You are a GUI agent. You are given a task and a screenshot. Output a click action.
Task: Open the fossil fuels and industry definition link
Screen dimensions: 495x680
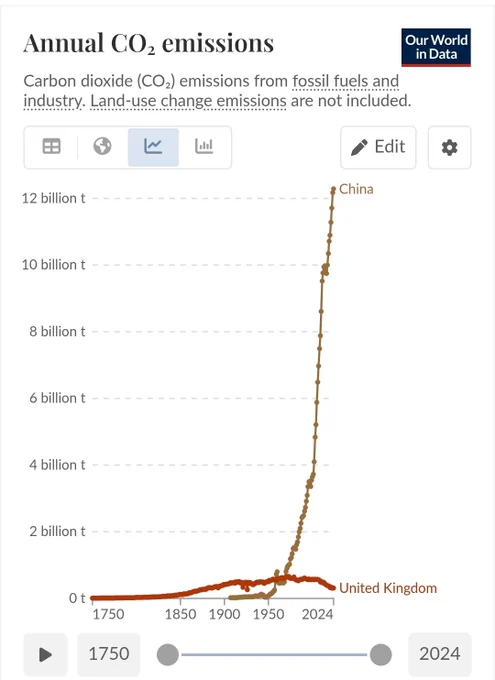pos(211,91)
